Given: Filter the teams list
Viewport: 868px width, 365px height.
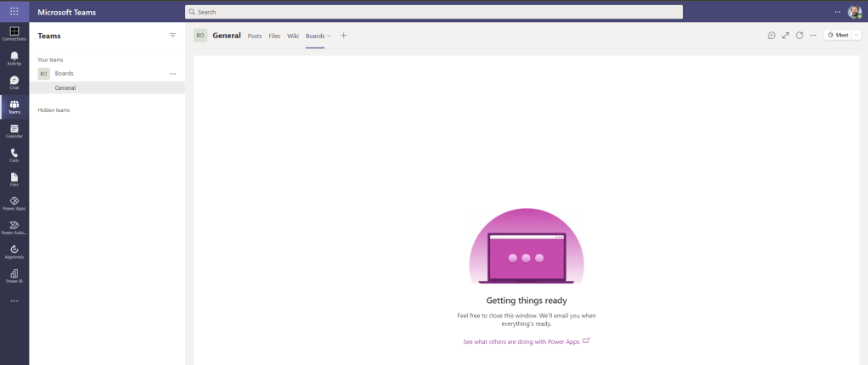Looking at the screenshot, I should tap(173, 36).
